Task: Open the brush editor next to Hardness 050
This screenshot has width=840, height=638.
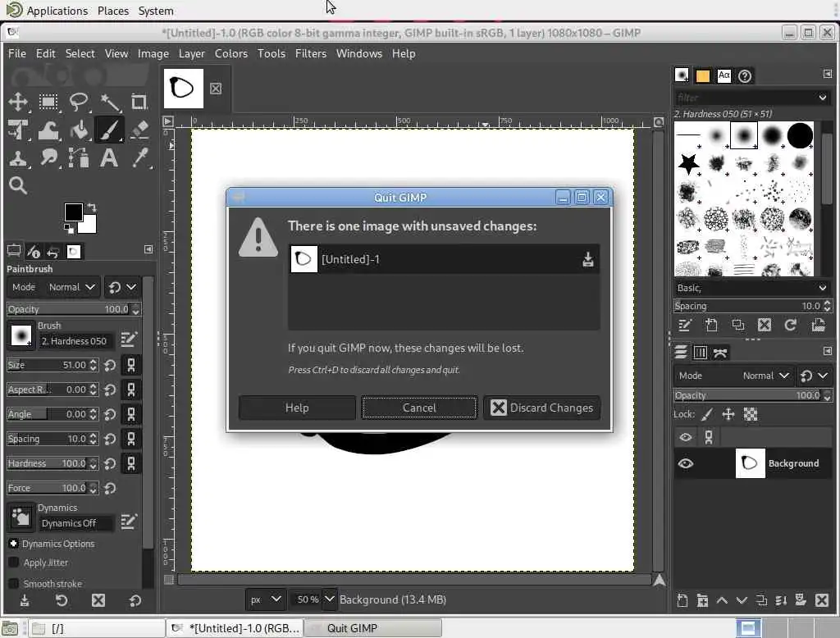Action: [128, 339]
